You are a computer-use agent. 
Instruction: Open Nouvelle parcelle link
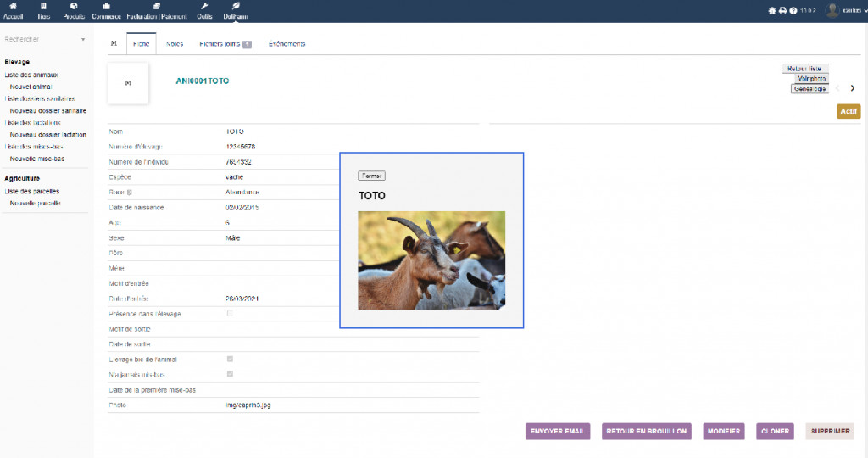click(x=36, y=204)
